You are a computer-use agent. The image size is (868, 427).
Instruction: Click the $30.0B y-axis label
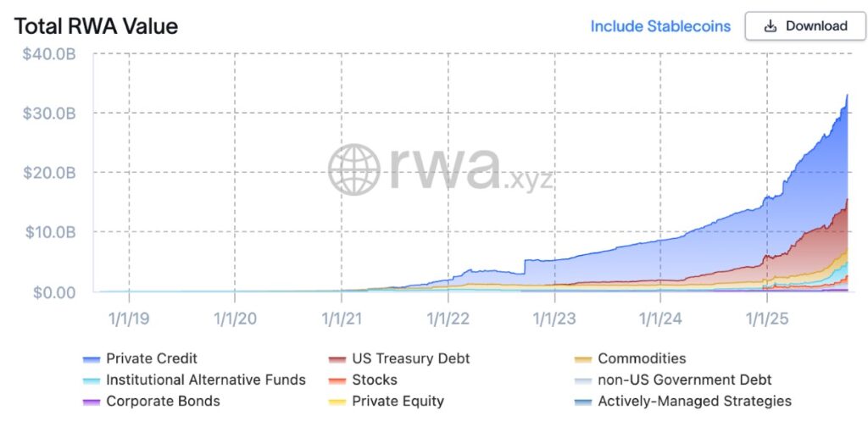pos(48,114)
